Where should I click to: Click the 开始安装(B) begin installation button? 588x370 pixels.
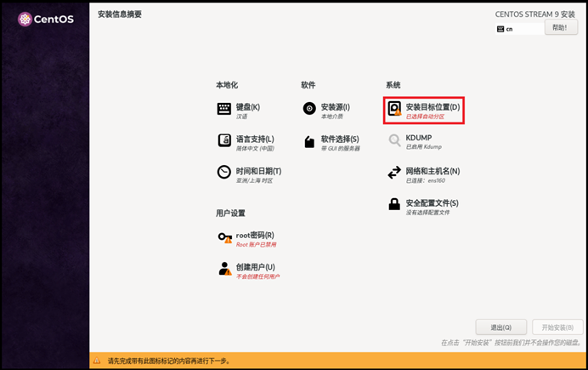click(x=557, y=327)
